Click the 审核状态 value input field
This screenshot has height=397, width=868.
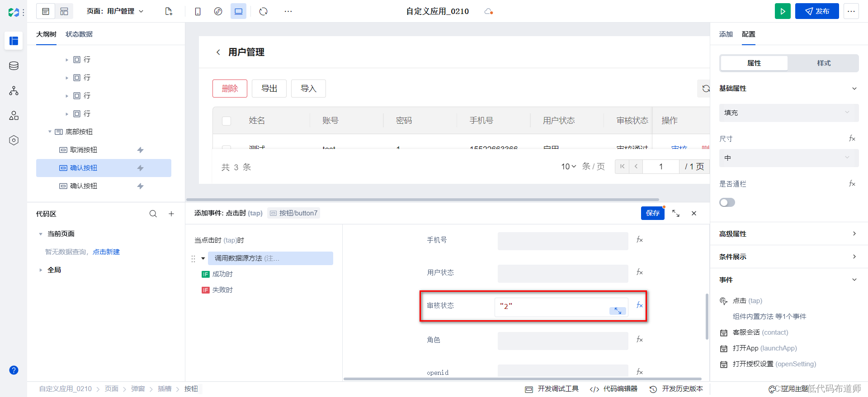click(x=561, y=307)
